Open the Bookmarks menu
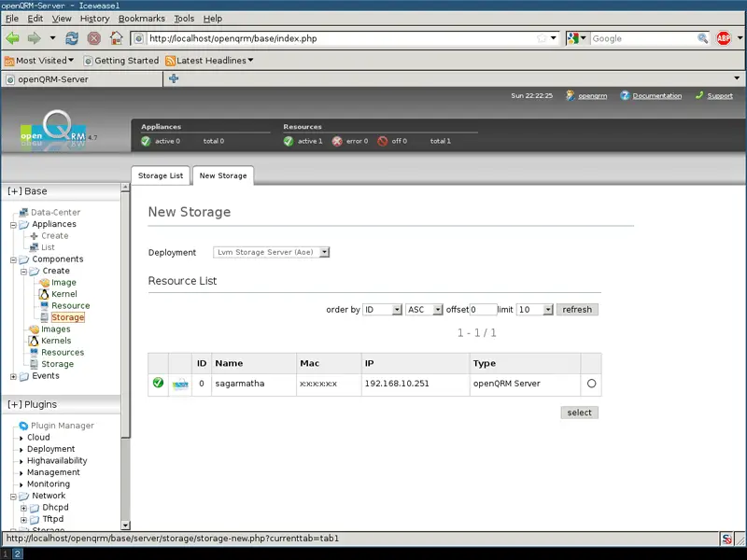The width and height of the screenshot is (747, 560). tap(142, 19)
